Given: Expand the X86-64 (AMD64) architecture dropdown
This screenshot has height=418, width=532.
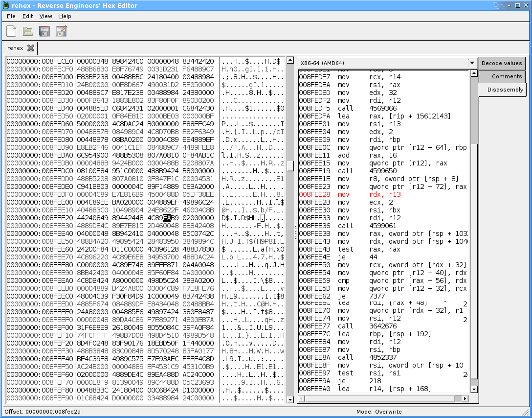Looking at the screenshot, I should pos(472,63).
